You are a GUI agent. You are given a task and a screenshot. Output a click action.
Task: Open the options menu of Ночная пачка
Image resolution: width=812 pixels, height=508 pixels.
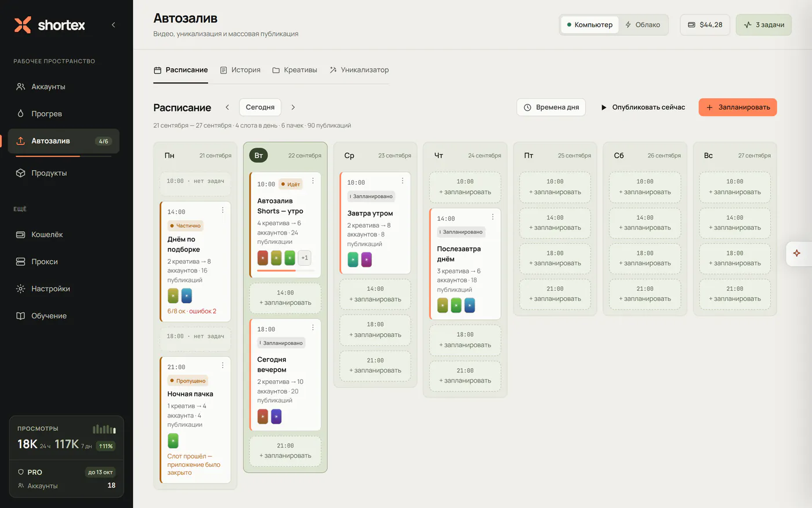click(223, 365)
